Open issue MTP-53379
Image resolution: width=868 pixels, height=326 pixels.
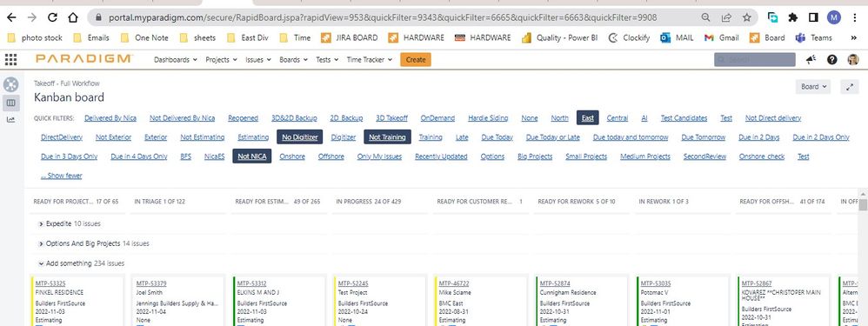151,283
